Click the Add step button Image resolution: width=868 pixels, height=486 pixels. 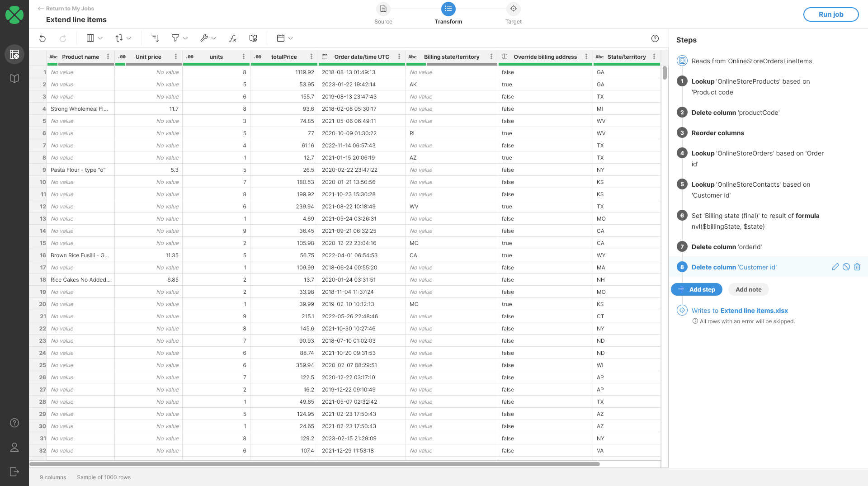tap(697, 289)
